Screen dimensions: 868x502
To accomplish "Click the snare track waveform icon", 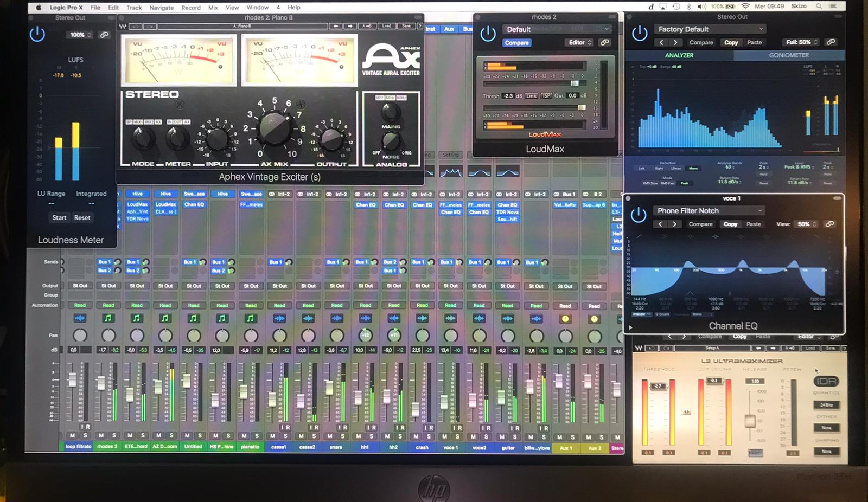I will tap(336, 318).
